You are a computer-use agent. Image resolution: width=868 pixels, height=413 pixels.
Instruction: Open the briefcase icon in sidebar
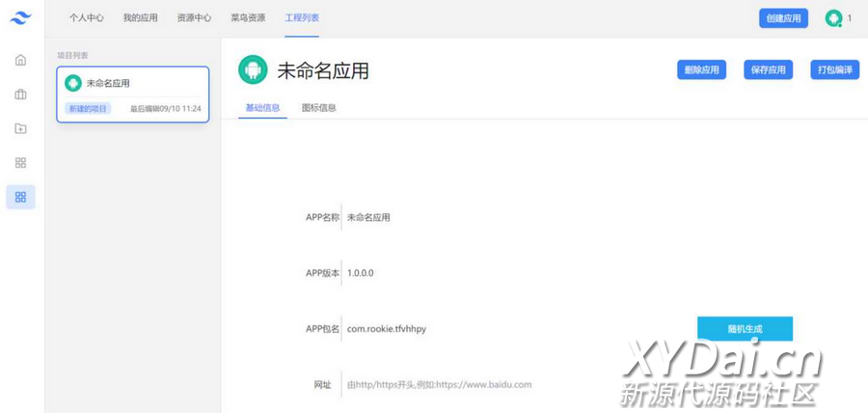(x=20, y=95)
